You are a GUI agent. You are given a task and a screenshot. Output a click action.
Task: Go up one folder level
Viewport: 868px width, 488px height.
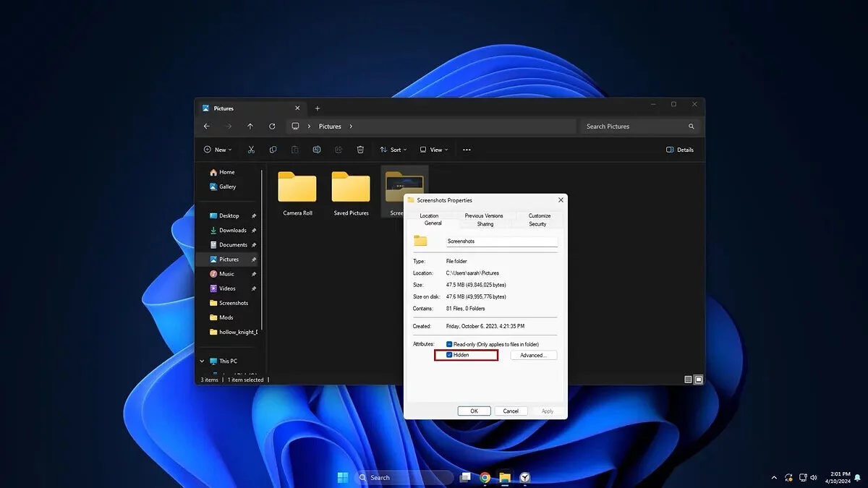point(250,127)
